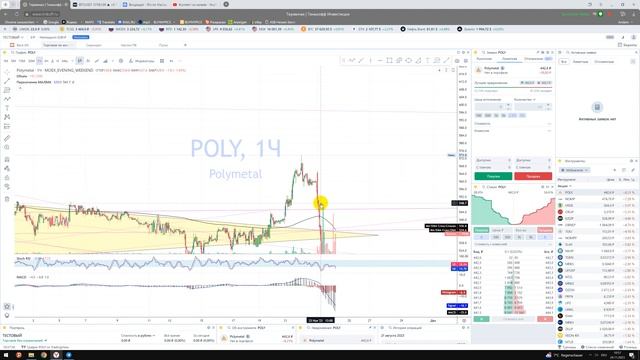Activate the zoom tool in left toolbar
640x360 pixels.
tap(7, 147)
